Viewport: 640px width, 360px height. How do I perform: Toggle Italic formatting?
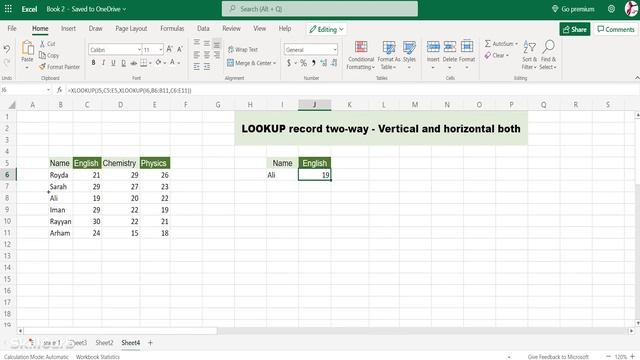point(103,62)
